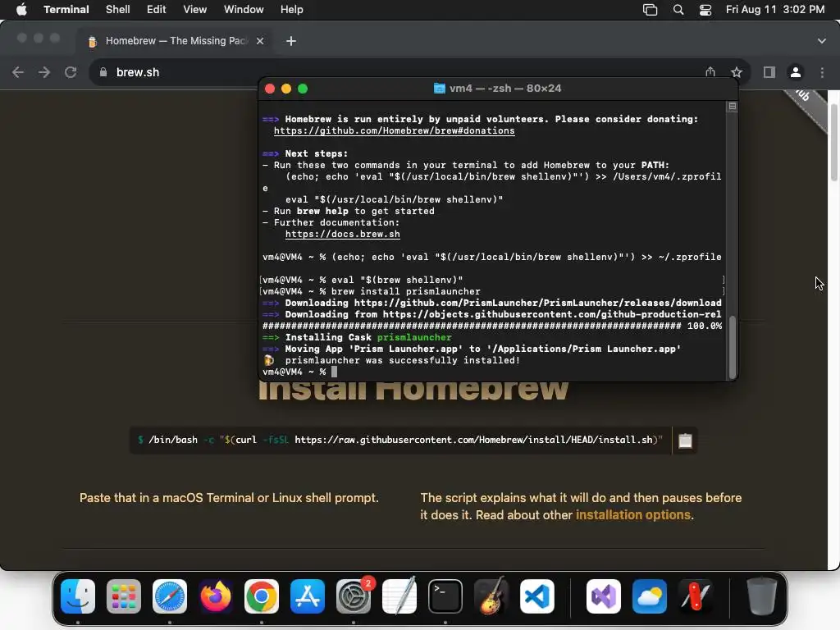Select the Homebrew browser tab
The image size is (840, 630).
tap(177, 41)
